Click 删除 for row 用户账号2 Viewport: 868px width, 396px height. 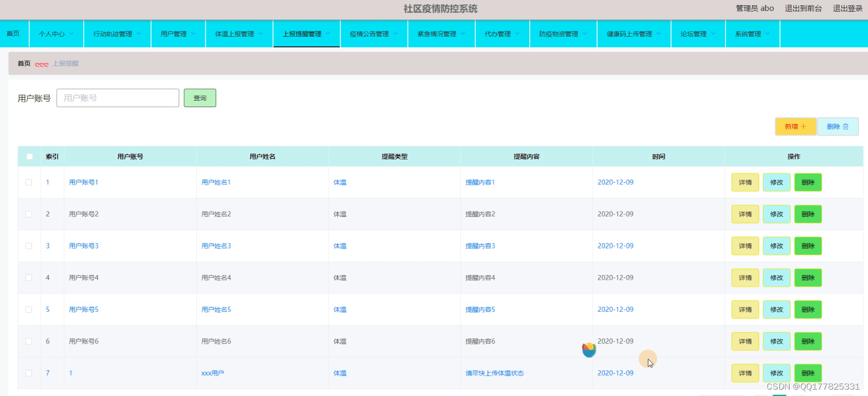pyautogui.click(x=808, y=214)
